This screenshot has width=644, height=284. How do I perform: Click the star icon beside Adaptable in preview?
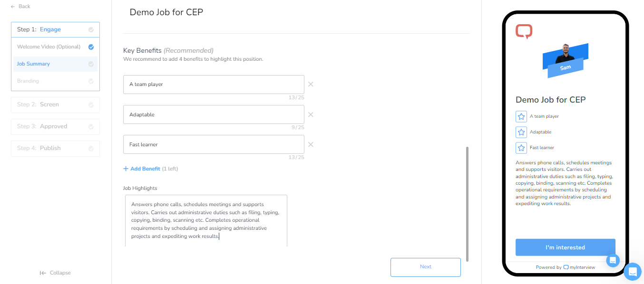point(521,132)
